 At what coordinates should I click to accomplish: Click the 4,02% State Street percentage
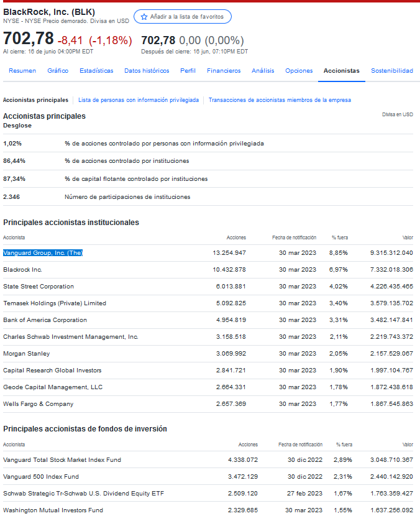[x=339, y=287]
